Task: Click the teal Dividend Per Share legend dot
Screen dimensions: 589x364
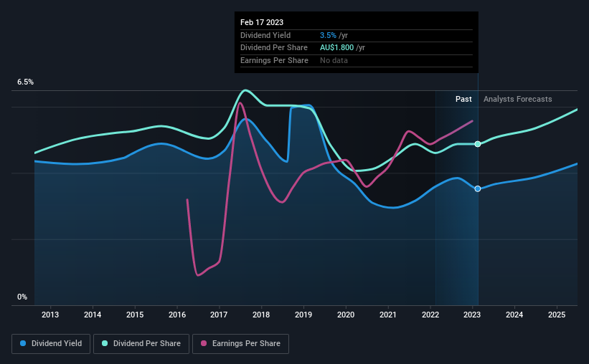Action: pos(105,343)
